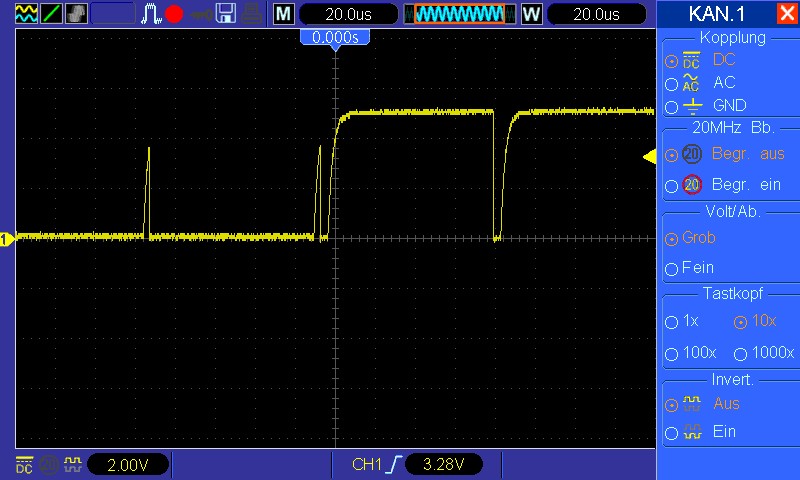Screen dimensions: 800x480
Task: Close the KAN.1 channel menu
Action: click(786, 14)
